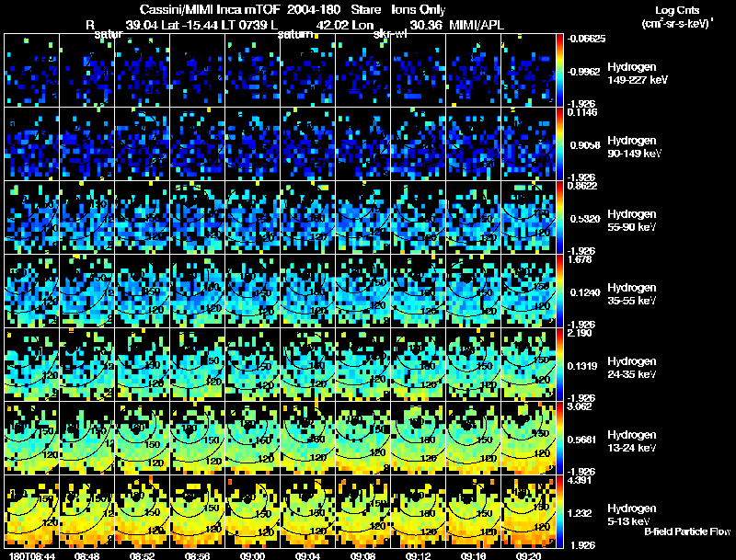Open the 24-35 keV image at 09:04
736x560 pixels.
tap(307, 364)
